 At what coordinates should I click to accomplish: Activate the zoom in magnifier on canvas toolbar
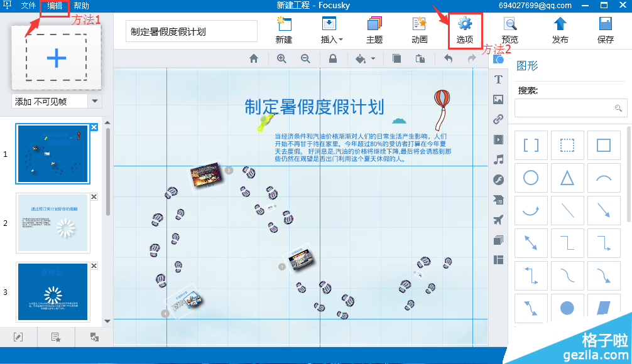[281, 58]
